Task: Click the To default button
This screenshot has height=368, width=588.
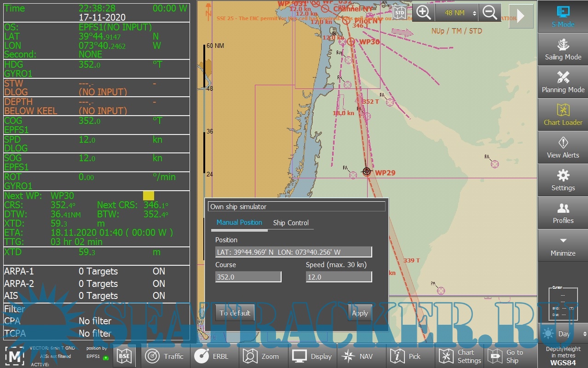Action: pyautogui.click(x=235, y=313)
